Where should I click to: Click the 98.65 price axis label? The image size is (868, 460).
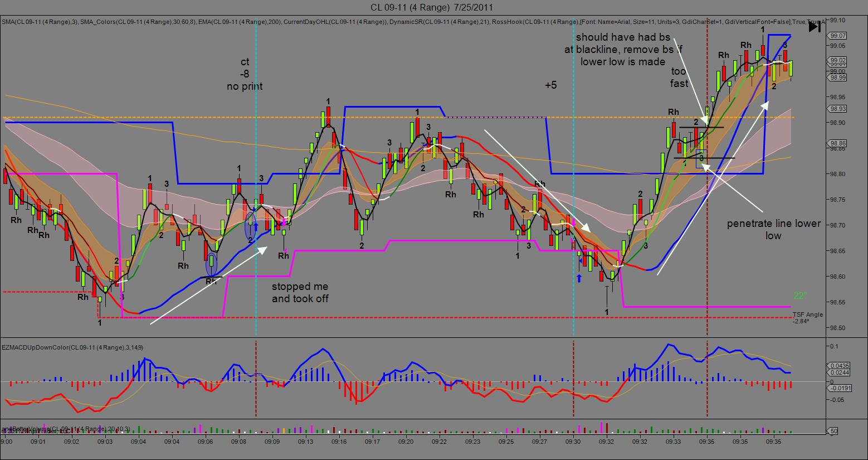[838, 251]
